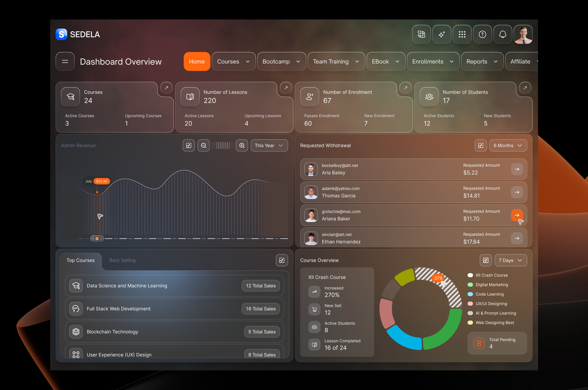
Task: Approve Thomas Garcia's withdrawal request
Action: click(517, 192)
